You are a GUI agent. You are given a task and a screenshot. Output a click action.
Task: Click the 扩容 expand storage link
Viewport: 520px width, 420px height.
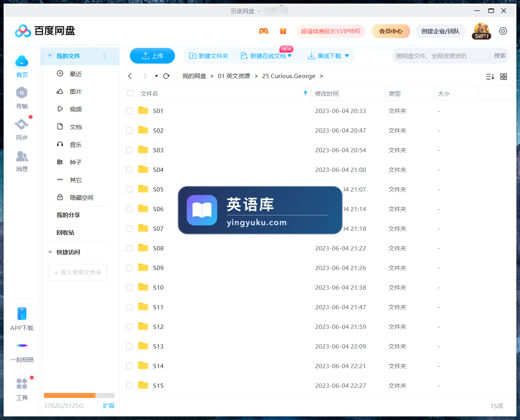pos(109,405)
